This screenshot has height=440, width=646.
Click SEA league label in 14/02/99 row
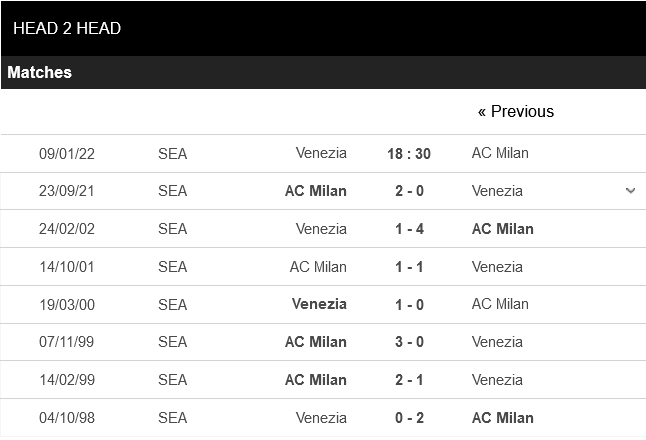[172, 380]
